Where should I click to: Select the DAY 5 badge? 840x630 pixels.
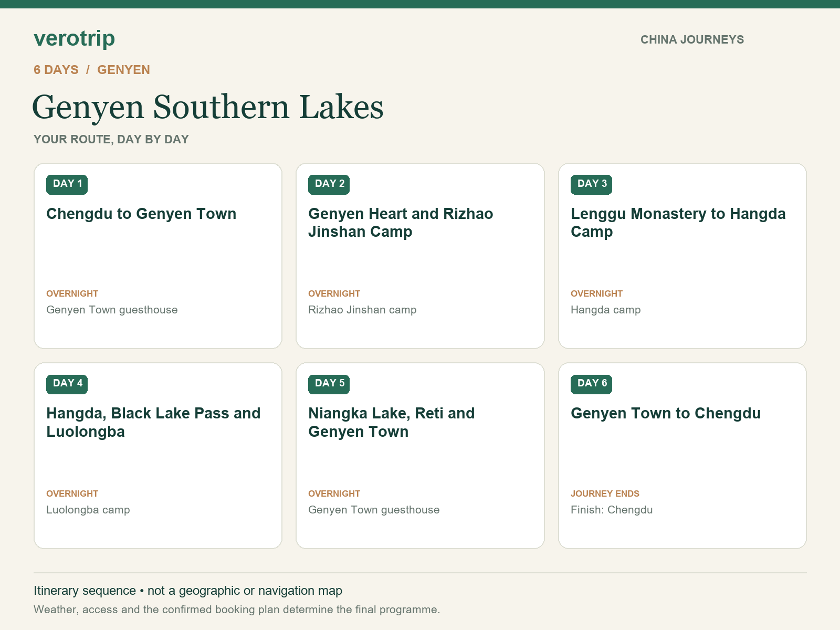point(329,384)
